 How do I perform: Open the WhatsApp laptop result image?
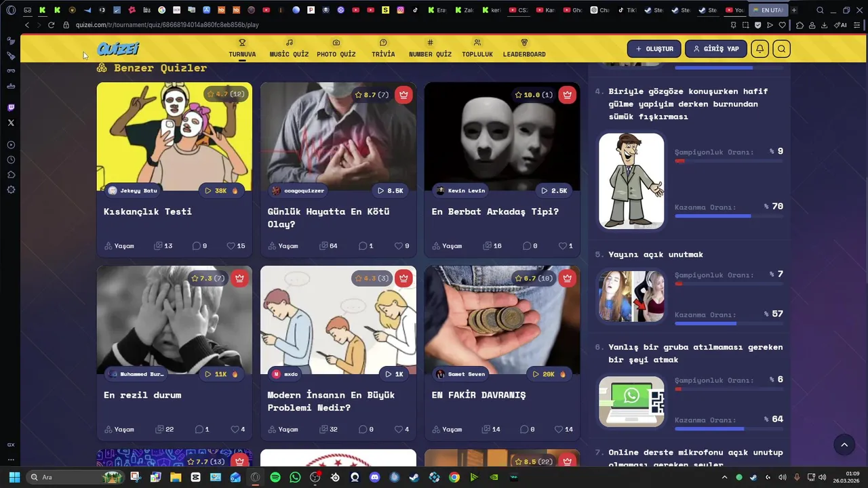click(x=631, y=401)
